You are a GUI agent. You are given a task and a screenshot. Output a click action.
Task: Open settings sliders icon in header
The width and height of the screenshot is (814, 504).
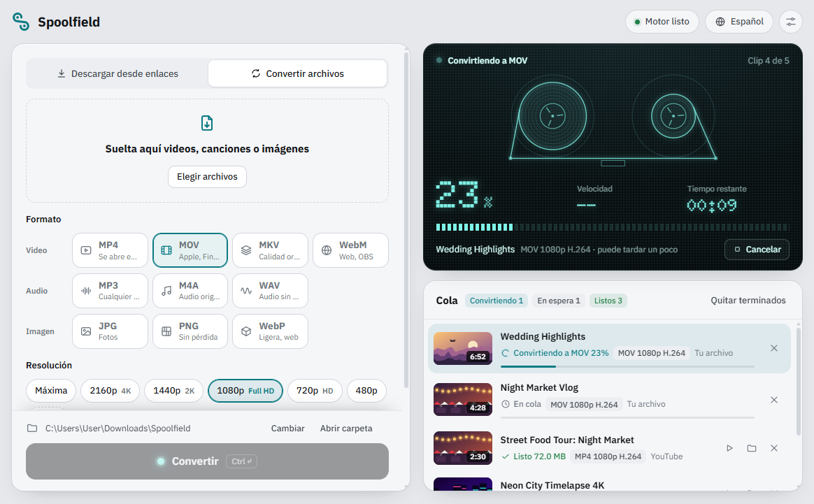click(790, 22)
